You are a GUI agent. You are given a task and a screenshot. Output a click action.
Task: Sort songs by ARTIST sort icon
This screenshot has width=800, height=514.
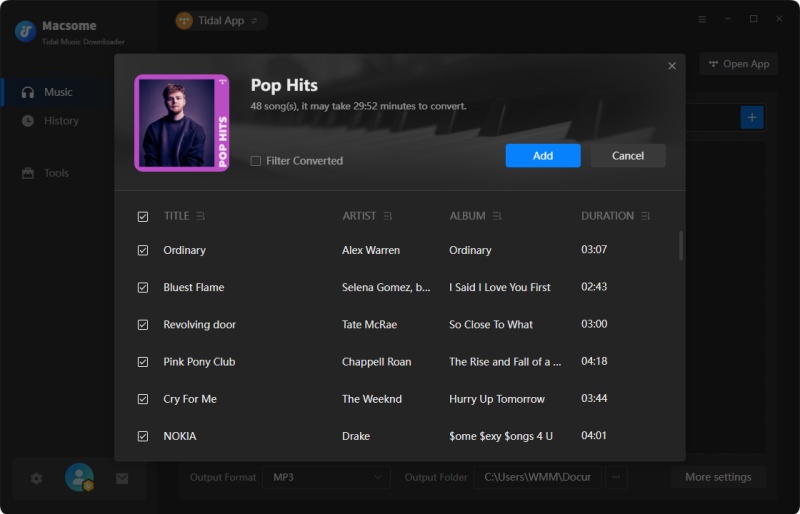[388, 216]
